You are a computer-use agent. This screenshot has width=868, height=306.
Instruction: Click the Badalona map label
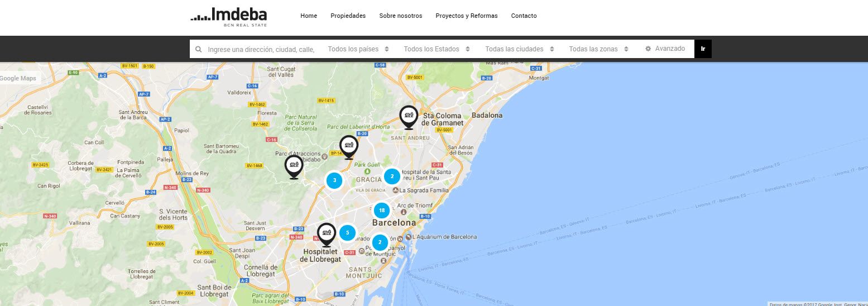[487, 116]
